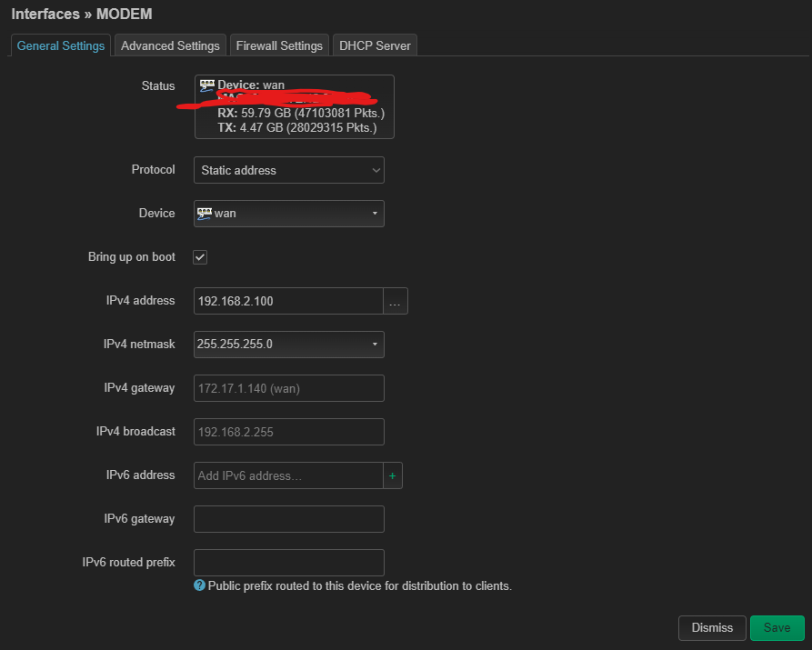Click the Public prefix routed help text
This screenshot has height=650, width=812.
coord(360,585)
